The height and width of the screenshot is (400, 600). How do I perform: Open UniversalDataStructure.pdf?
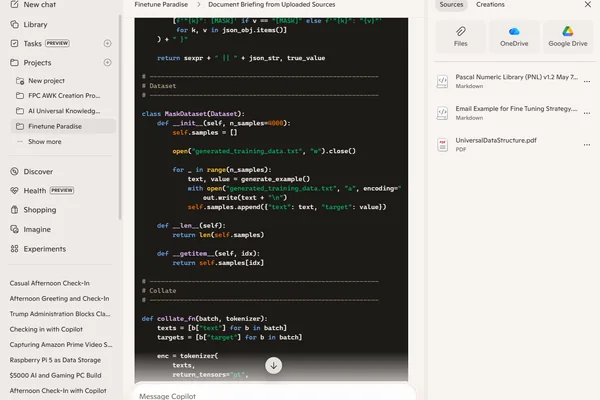496,144
